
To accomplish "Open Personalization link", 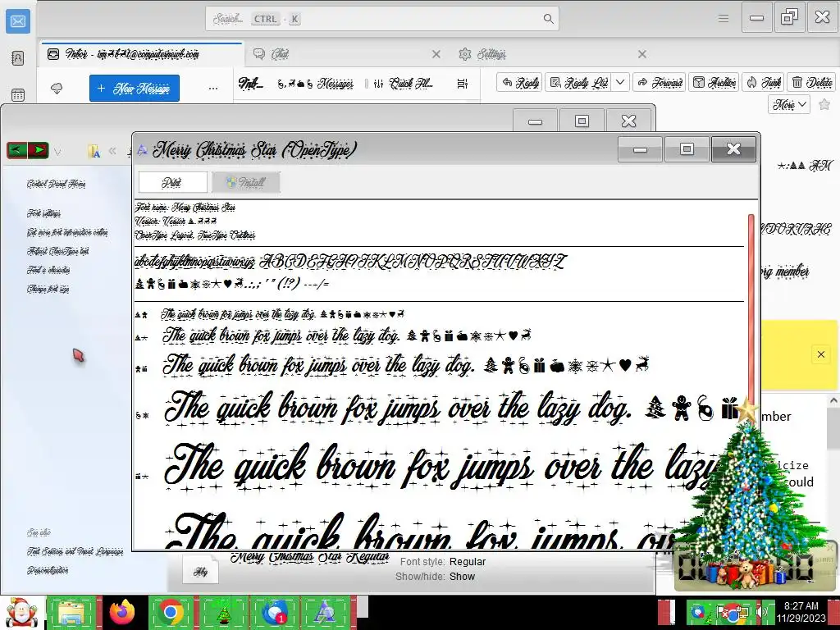I will pyautogui.click(x=48, y=570).
